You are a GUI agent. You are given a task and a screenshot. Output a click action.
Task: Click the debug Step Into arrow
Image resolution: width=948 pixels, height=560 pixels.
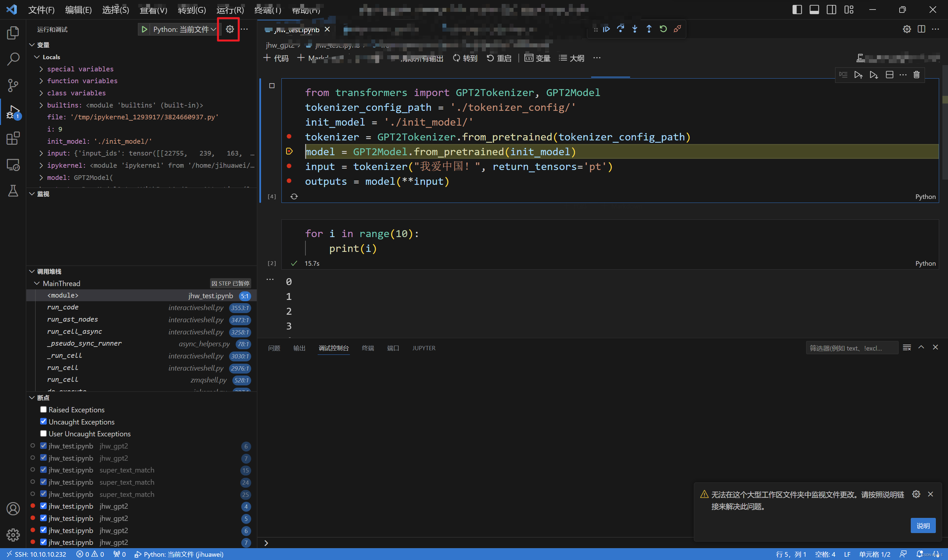pos(635,29)
